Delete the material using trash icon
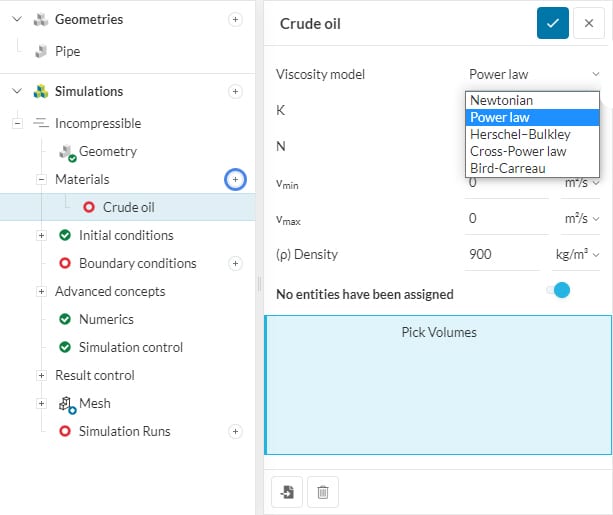The height and width of the screenshot is (515, 613). point(323,491)
